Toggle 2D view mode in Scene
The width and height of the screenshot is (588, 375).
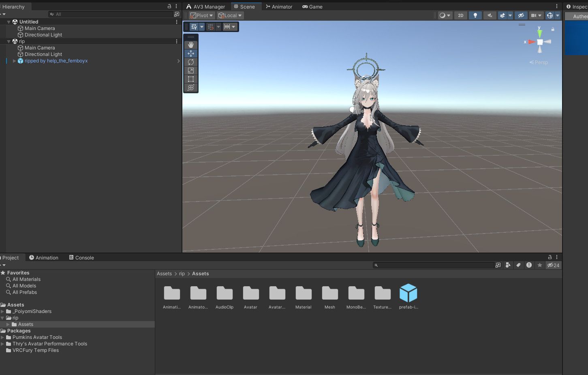coord(461,15)
